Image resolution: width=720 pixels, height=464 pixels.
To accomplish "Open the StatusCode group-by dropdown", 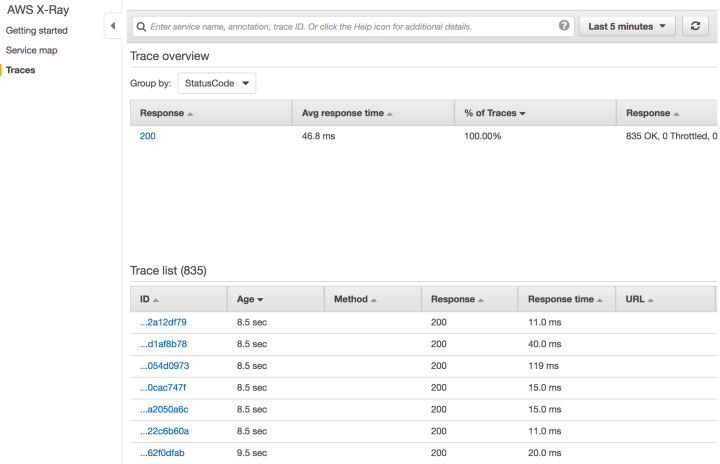I will tap(217, 83).
